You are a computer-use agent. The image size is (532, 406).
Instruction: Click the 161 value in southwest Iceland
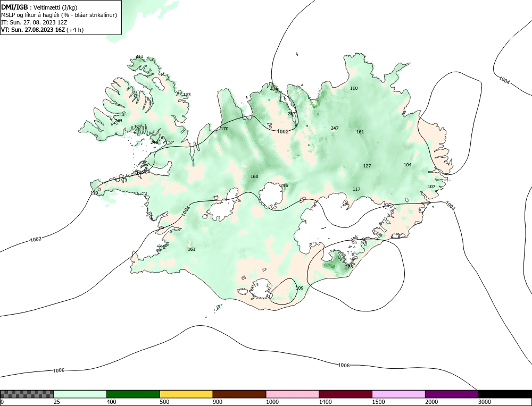coord(192,249)
